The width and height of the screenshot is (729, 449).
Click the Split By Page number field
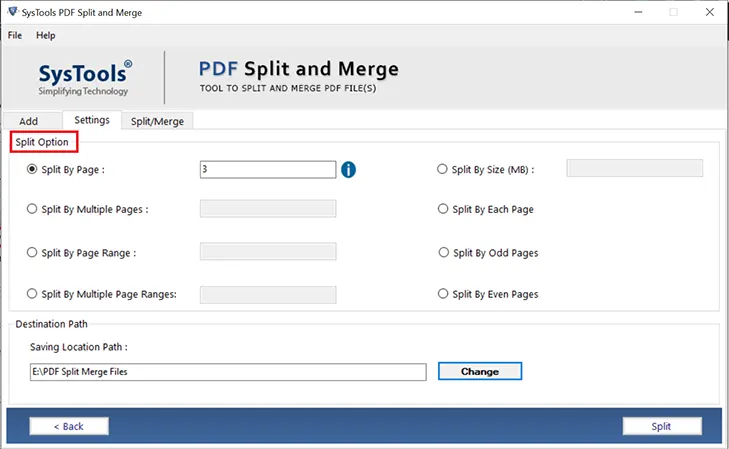(268, 170)
